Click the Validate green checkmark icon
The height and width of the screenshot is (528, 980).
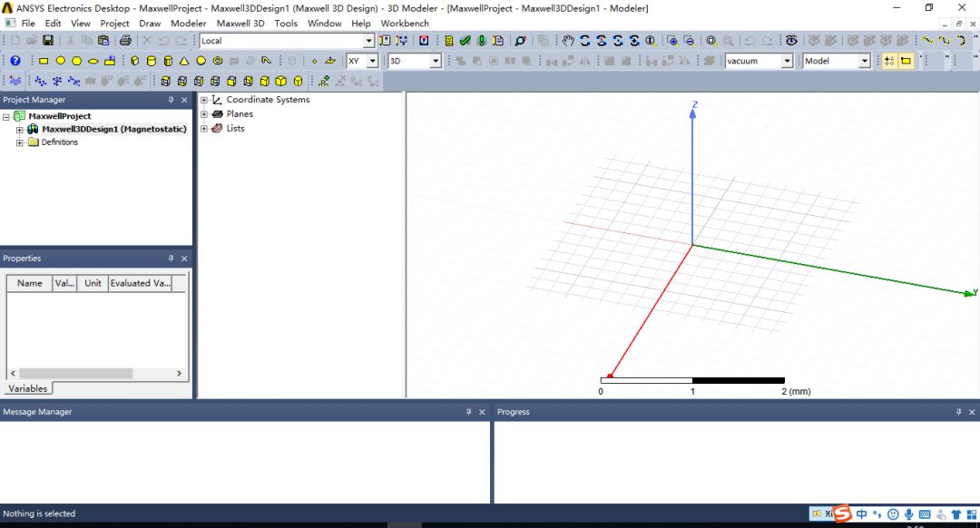click(465, 41)
